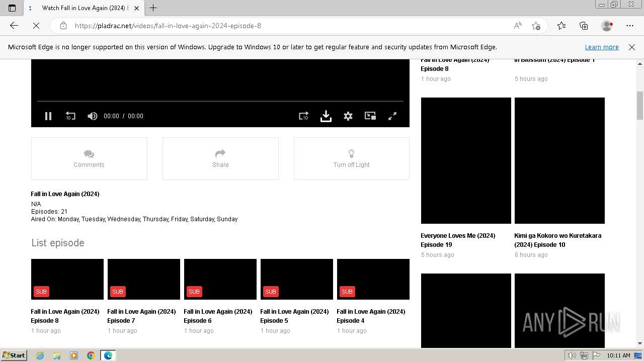Click the Share button
This screenshot has width=644, height=362.
[220, 158]
